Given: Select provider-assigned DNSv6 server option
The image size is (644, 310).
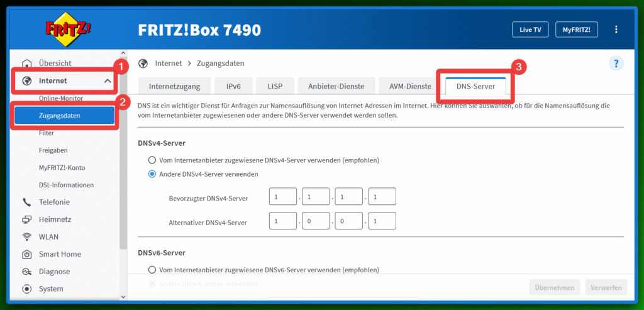Looking at the screenshot, I should pyautogui.click(x=152, y=270).
